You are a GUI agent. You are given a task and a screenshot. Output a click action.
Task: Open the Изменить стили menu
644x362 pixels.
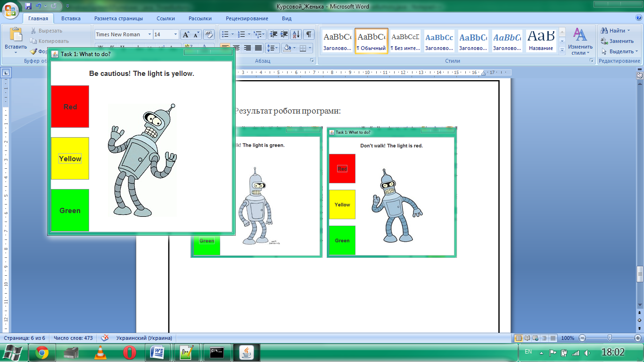click(580, 41)
